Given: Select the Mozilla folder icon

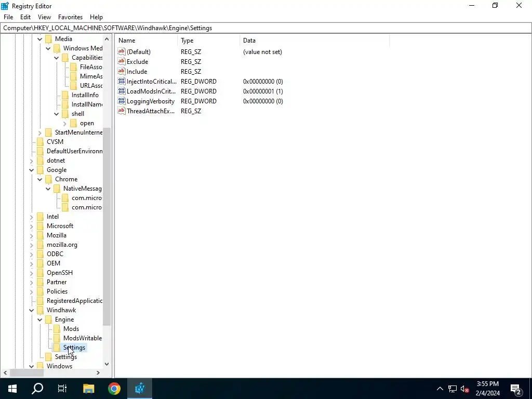Looking at the screenshot, I should pyautogui.click(x=41, y=235).
